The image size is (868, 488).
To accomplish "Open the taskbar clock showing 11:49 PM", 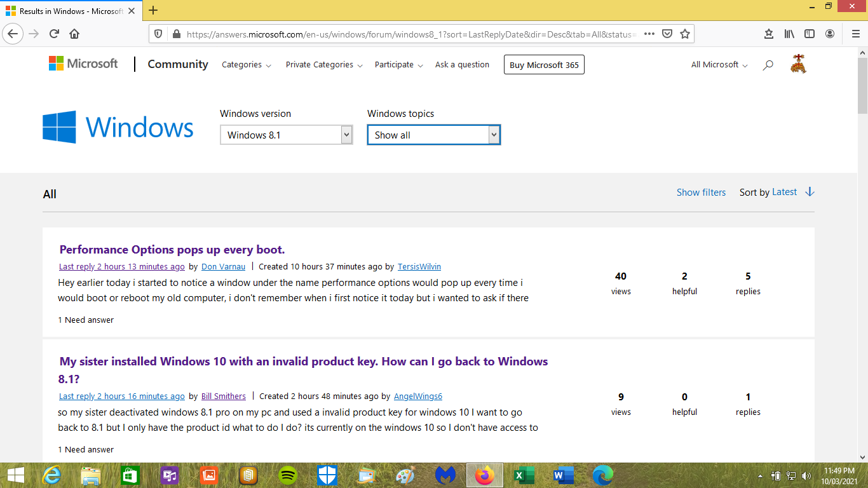I will (839, 475).
